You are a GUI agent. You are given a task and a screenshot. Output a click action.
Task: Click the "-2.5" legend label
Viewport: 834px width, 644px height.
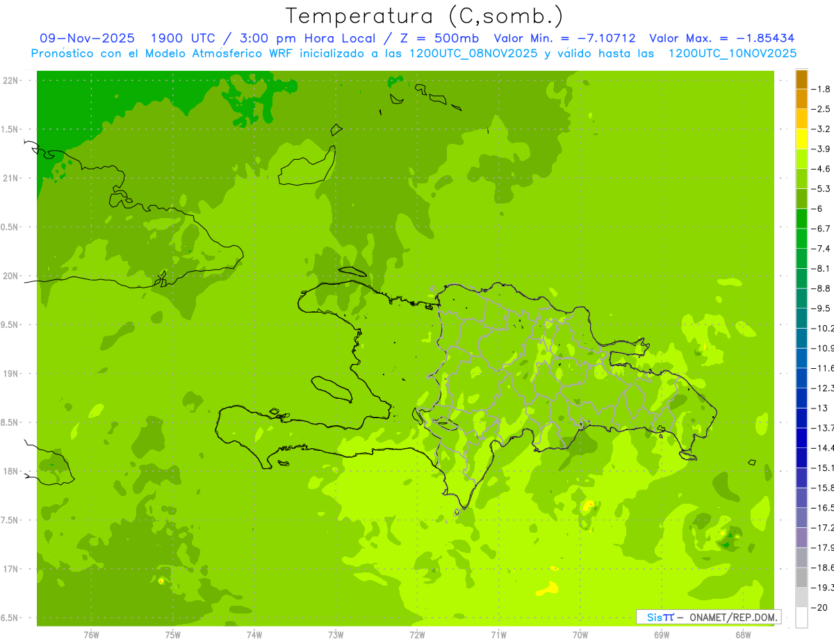(x=822, y=109)
